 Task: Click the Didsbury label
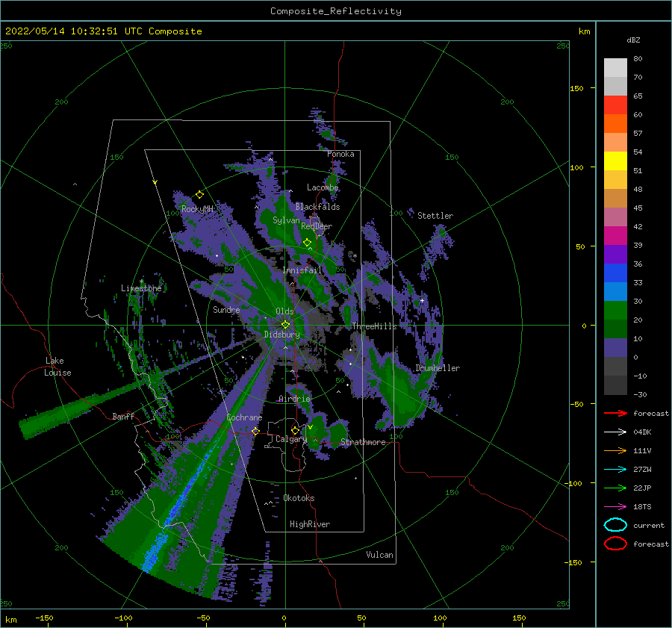click(x=281, y=335)
